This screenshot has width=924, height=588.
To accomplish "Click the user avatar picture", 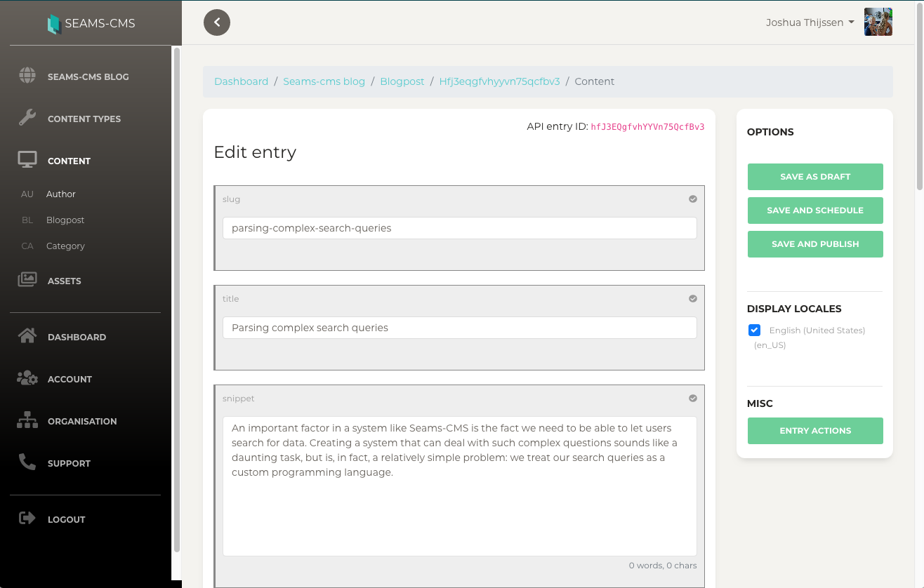I will (878, 22).
